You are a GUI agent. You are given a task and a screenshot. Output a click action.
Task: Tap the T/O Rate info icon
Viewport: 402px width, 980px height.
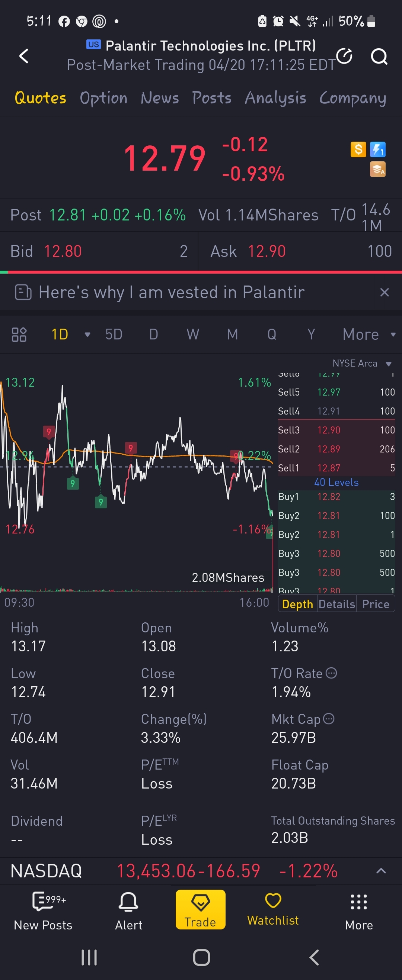[x=332, y=673]
